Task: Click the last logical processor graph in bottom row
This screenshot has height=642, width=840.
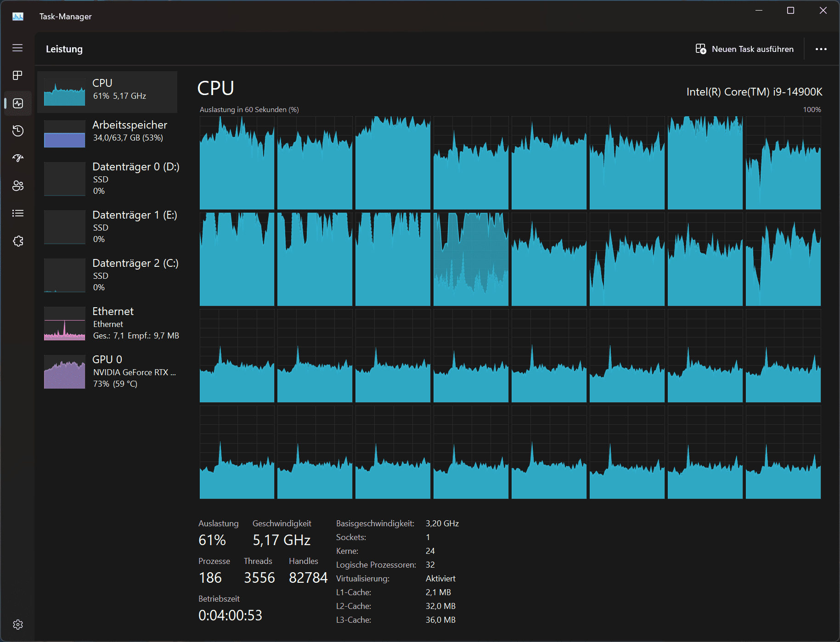Action: point(783,452)
